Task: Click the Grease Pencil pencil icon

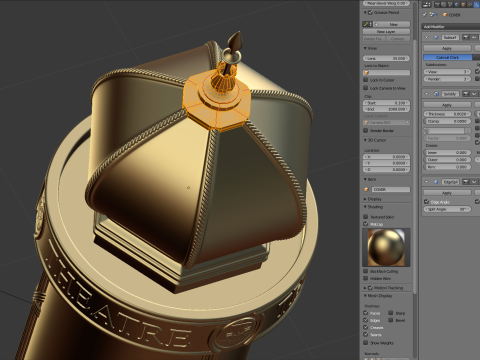Action: 366,24
